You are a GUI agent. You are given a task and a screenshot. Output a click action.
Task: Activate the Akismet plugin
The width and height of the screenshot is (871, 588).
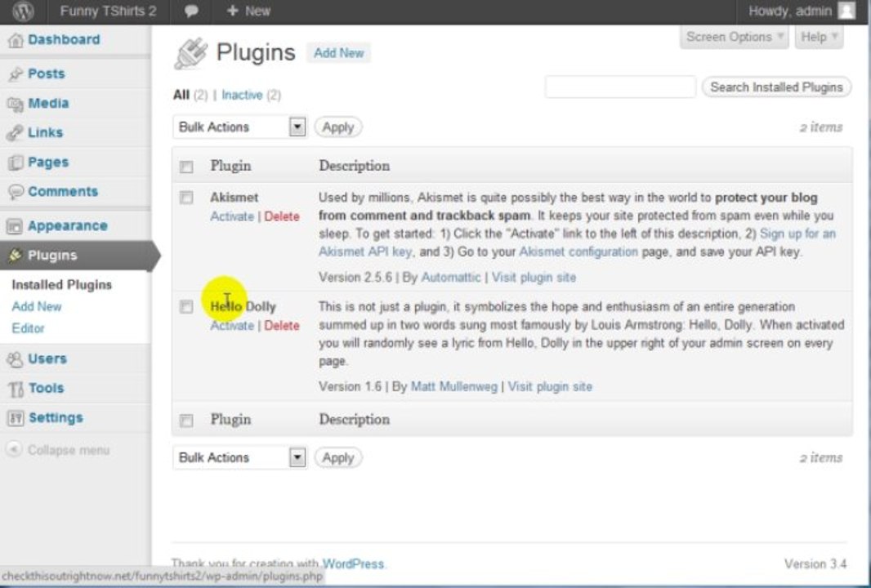click(x=232, y=216)
